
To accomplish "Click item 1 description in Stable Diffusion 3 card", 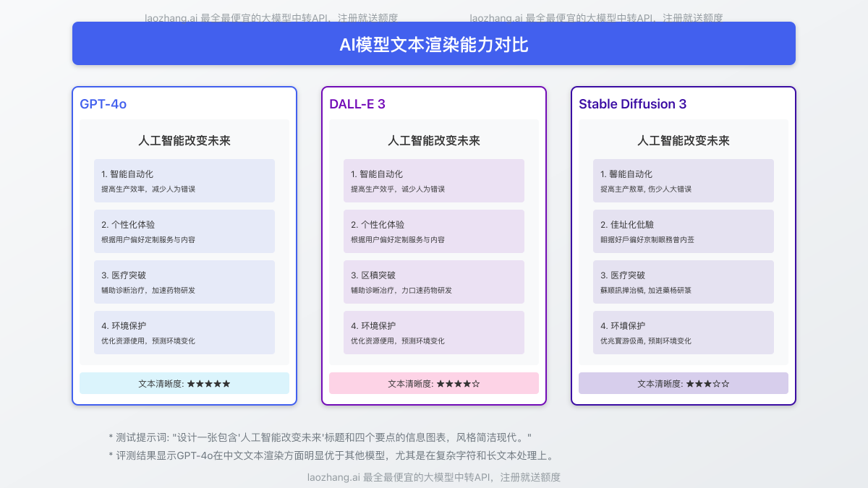I will (x=646, y=189).
